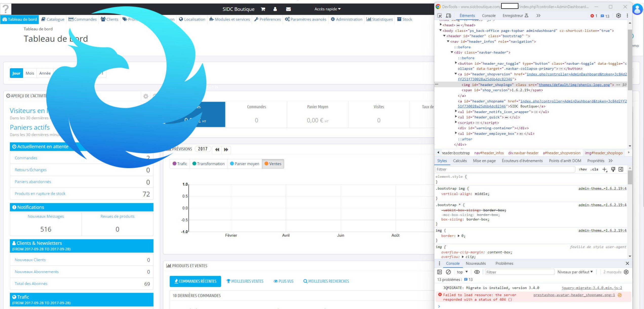Toggle device toolbar emulation icon
This screenshot has width=644, height=309.
448,16
